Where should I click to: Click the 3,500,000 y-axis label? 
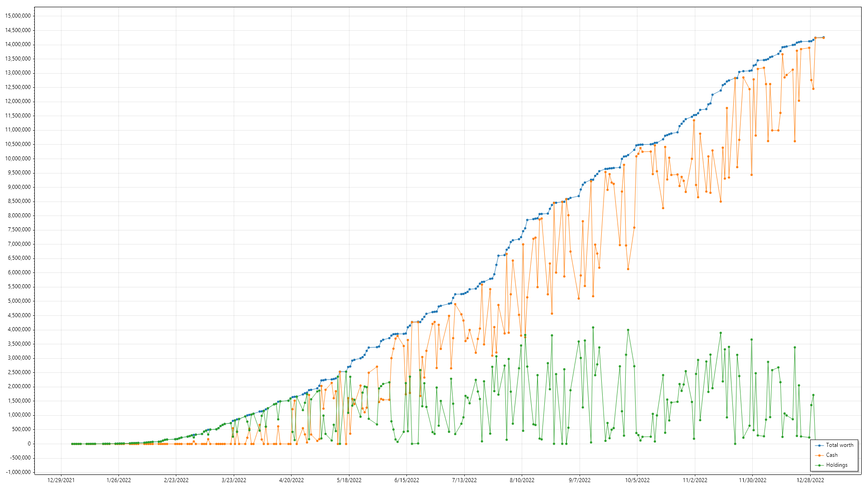(x=19, y=344)
